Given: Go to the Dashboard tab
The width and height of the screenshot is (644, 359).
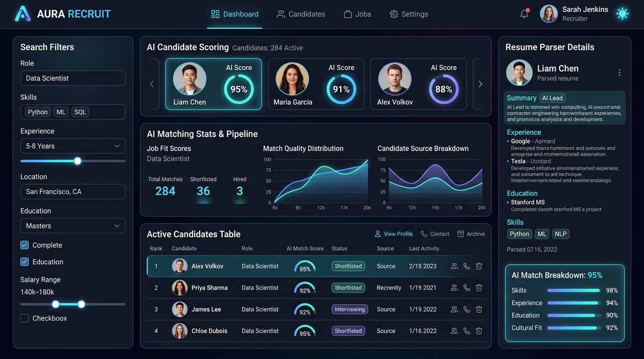Looking at the screenshot, I should pyautogui.click(x=235, y=14).
